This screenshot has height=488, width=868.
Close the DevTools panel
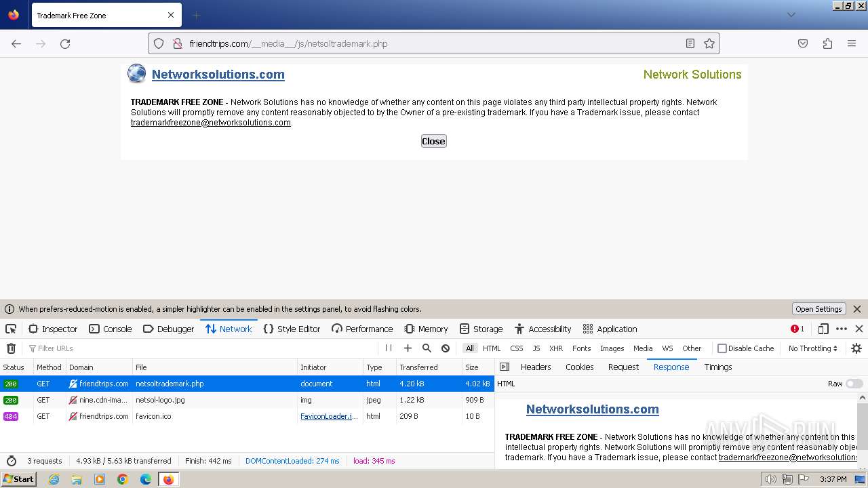pyautogui.click(x=859, y=329)
